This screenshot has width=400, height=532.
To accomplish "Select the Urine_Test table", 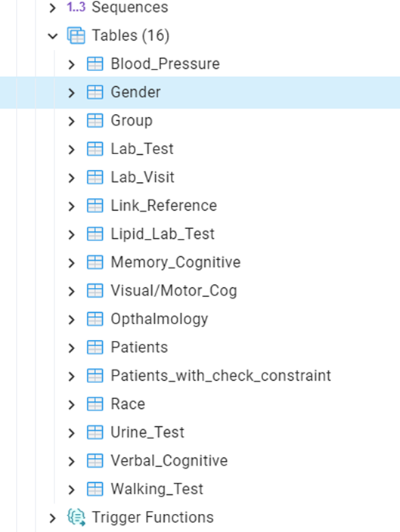I will tap(147, 432).
